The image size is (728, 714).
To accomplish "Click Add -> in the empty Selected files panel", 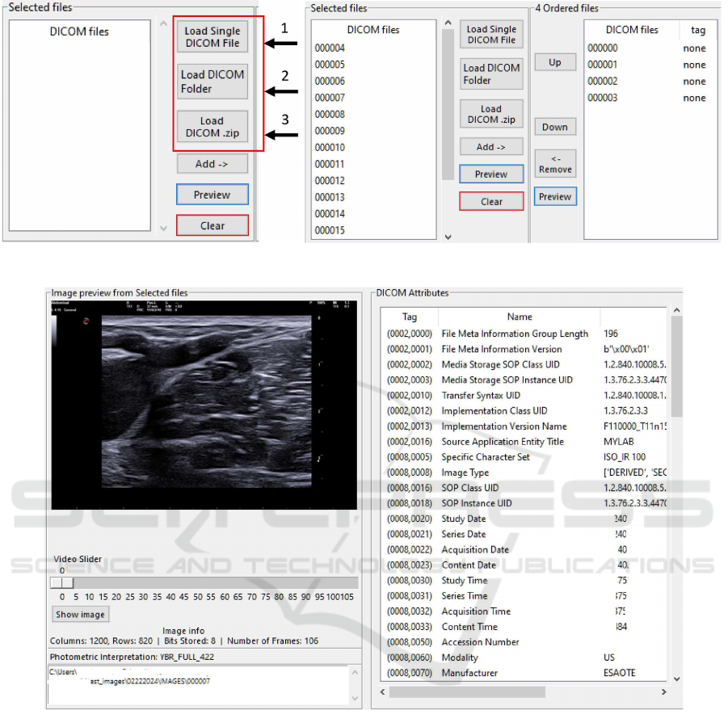I will [x=213, y=163].
